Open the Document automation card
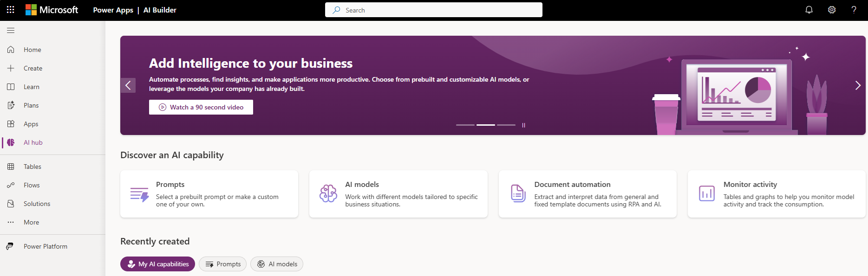 pos(587,194)
